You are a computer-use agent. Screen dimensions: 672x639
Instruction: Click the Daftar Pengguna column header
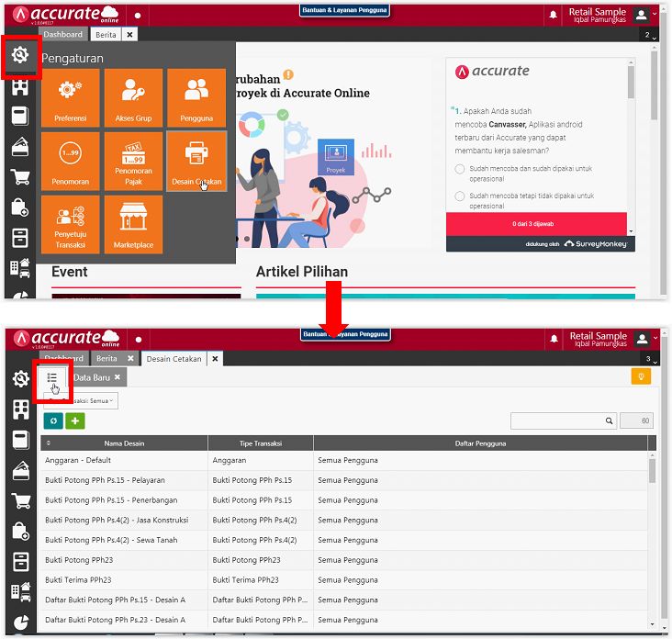(x=480, y=443)
